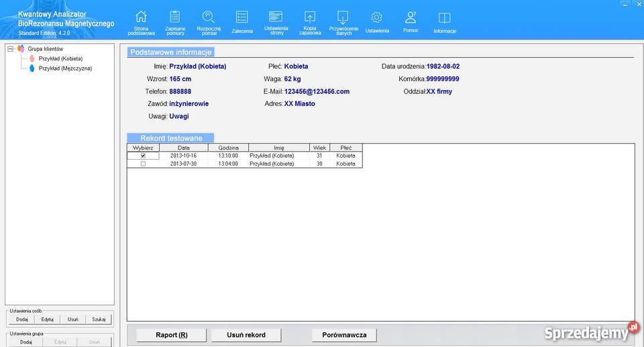Click Telefon value 888888
This screenshot has height=347, width=644.
tap(180, 92)
